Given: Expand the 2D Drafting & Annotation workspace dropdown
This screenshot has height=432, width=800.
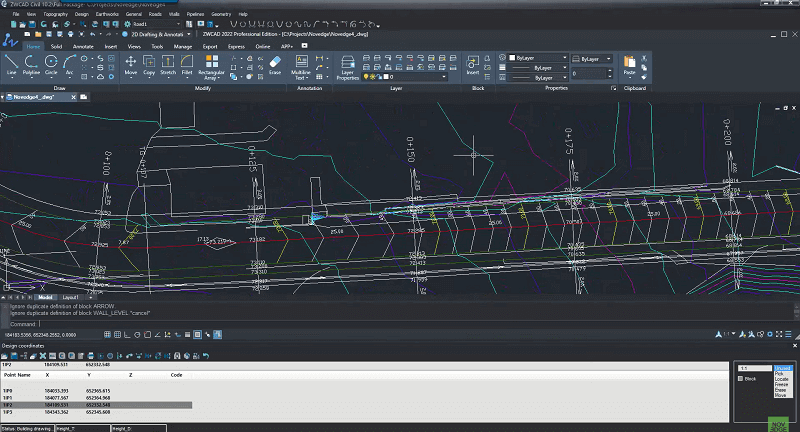Looking at the screenshot, I should [x=189, y=34].
